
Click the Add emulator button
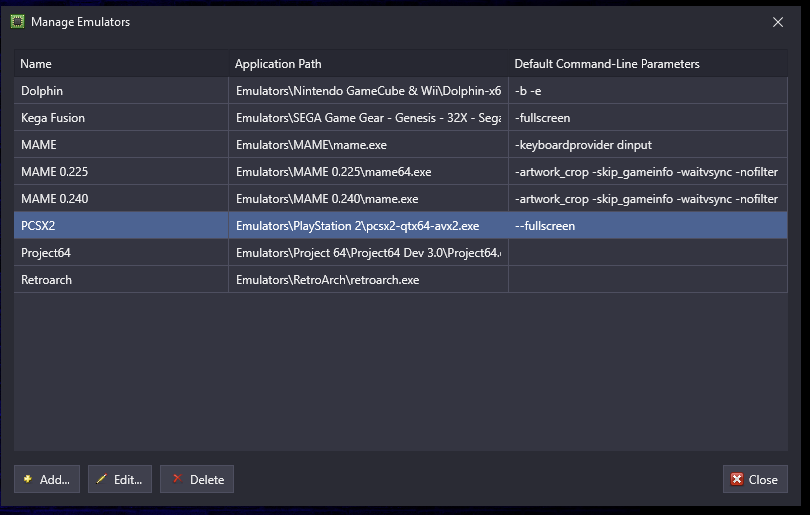point(47,479)
